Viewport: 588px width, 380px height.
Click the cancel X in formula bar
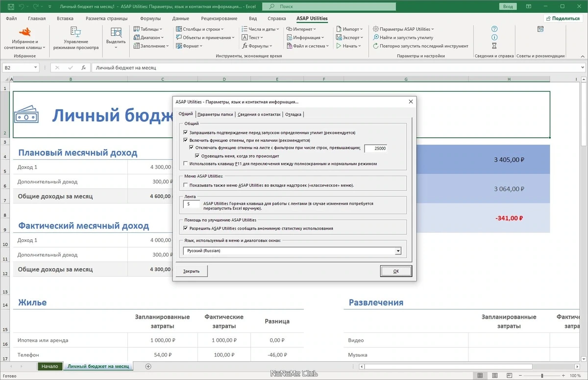[57, 68]
